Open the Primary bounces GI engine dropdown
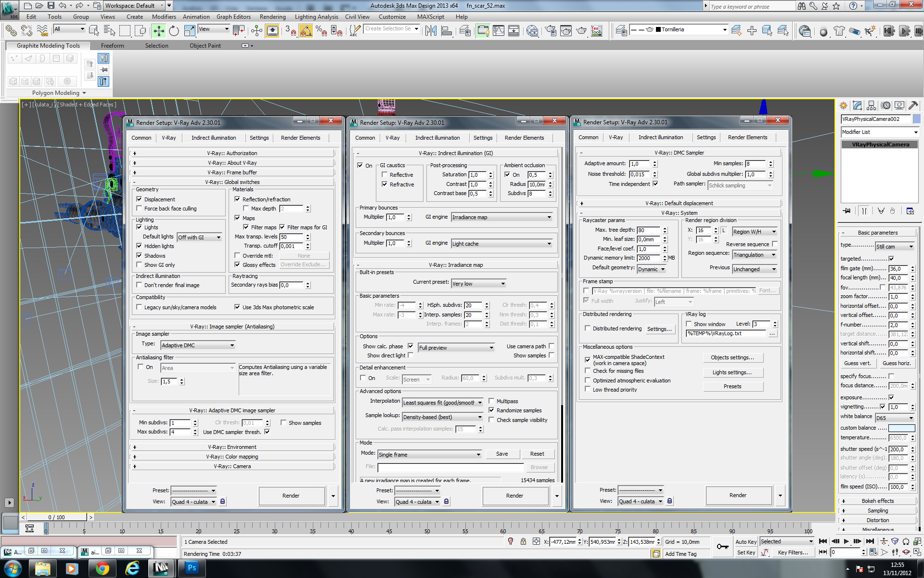The height and width of the screenshot is (578, 924). (x=501, y=217)
